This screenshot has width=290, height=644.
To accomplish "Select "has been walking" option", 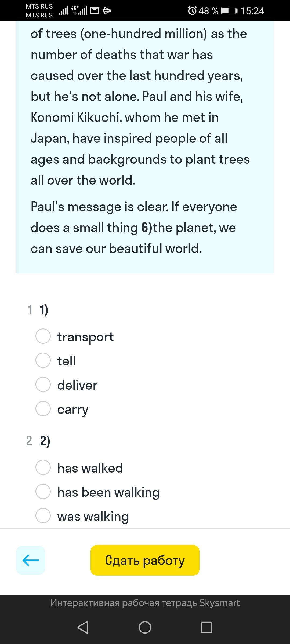I will (98, 492).
